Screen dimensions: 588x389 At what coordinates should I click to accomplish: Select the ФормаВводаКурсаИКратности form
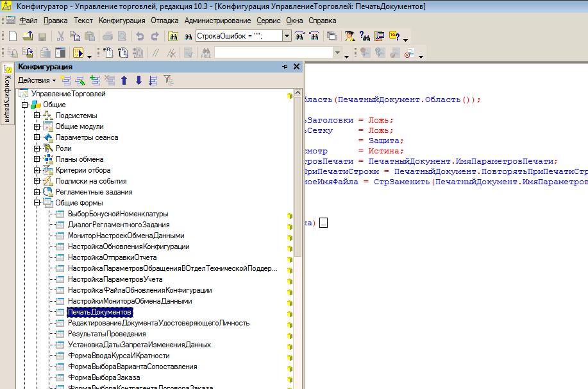click(x=119, y=356)
